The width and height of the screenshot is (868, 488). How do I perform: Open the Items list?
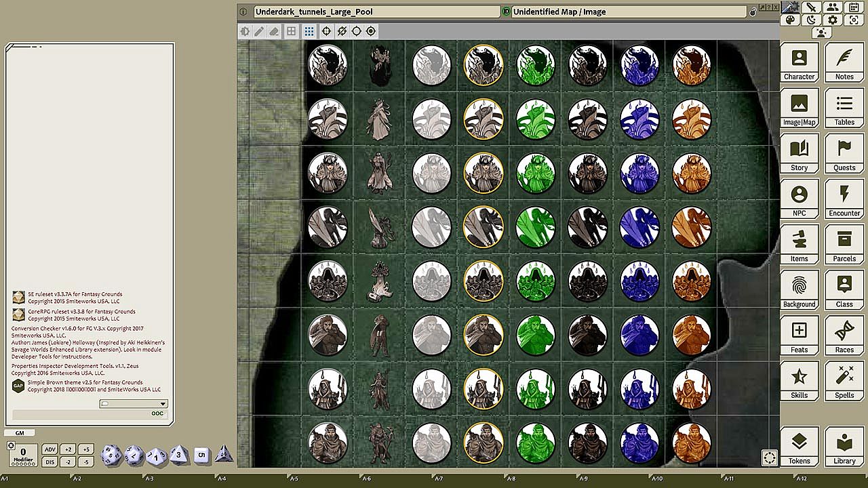[799, 244]
